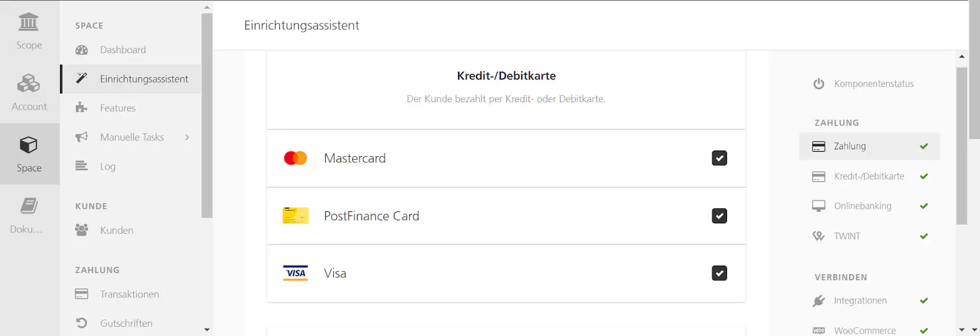Screen dimensions: 980x336
Task: Expand the Manuelle Tasks chevron
Action: [187, 138]
